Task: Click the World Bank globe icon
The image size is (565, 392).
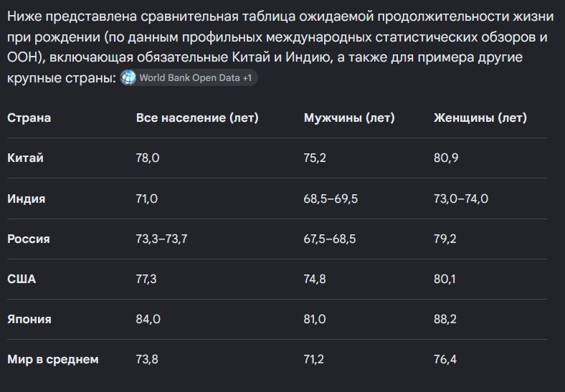Action: point(128,77)
